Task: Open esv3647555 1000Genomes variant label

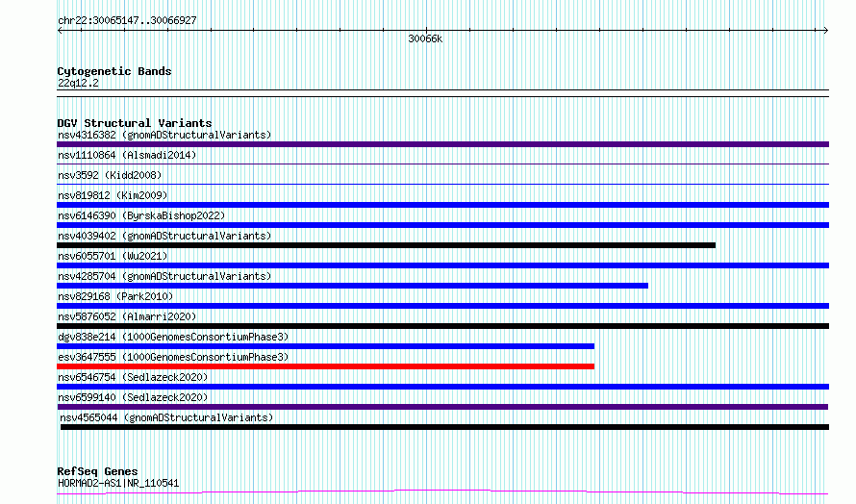Action: 173,357
